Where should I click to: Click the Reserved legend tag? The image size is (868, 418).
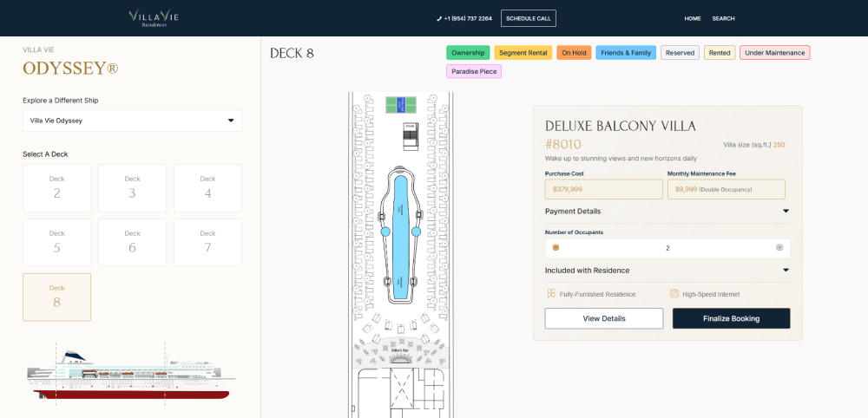680,53
